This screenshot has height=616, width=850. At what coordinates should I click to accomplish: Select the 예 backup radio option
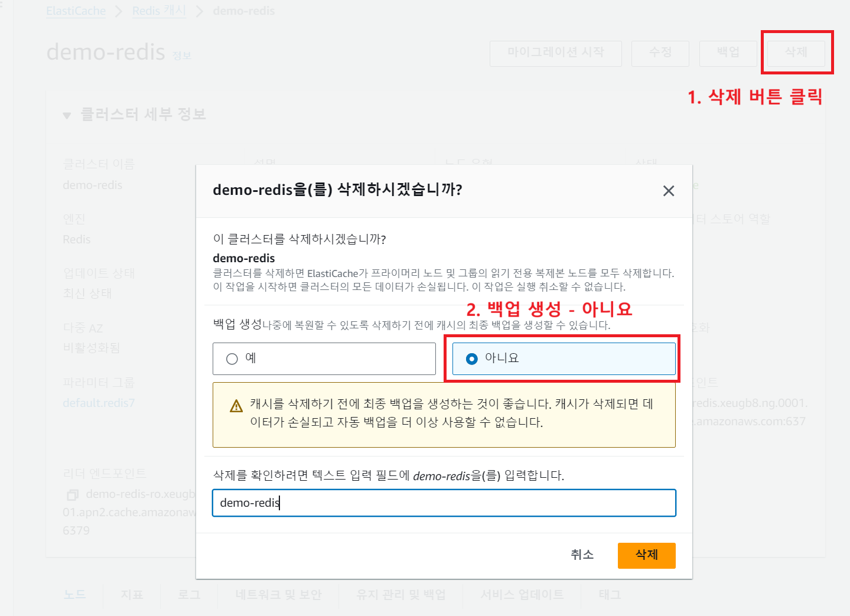[x=324, y=358]
